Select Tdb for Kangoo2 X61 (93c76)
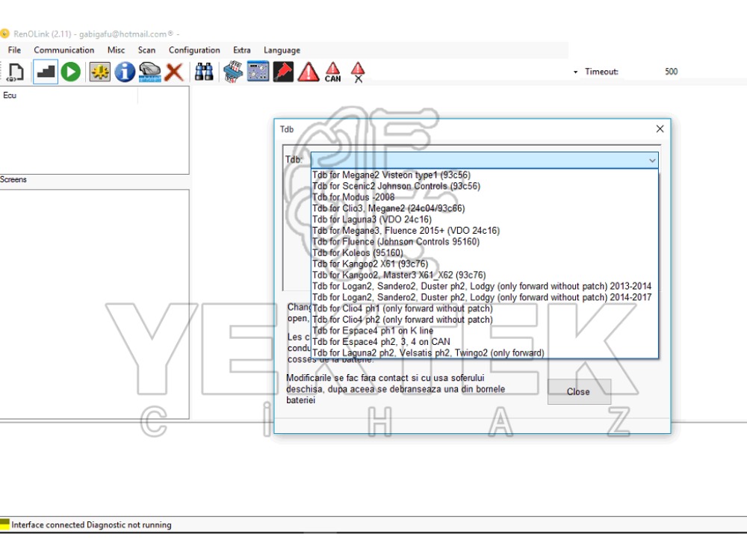The height and width of the screenshot is (560, 747). coord(485,264)
